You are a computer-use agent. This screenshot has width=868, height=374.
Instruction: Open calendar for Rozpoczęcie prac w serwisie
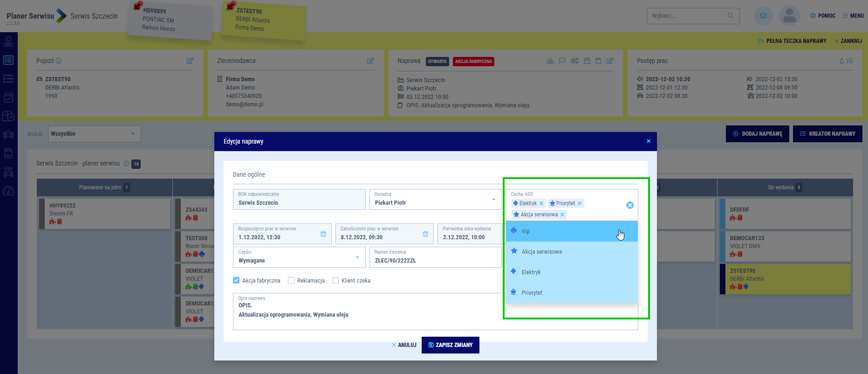(323, 234)
